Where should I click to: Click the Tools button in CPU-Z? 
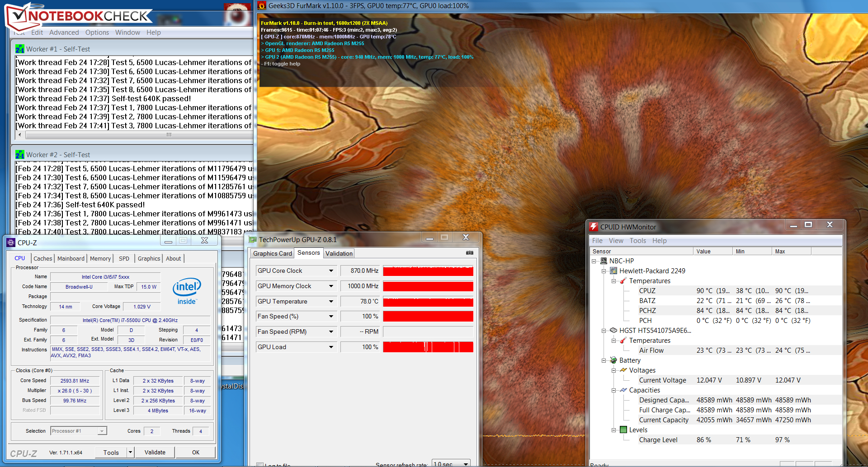[x=111, y=452]
